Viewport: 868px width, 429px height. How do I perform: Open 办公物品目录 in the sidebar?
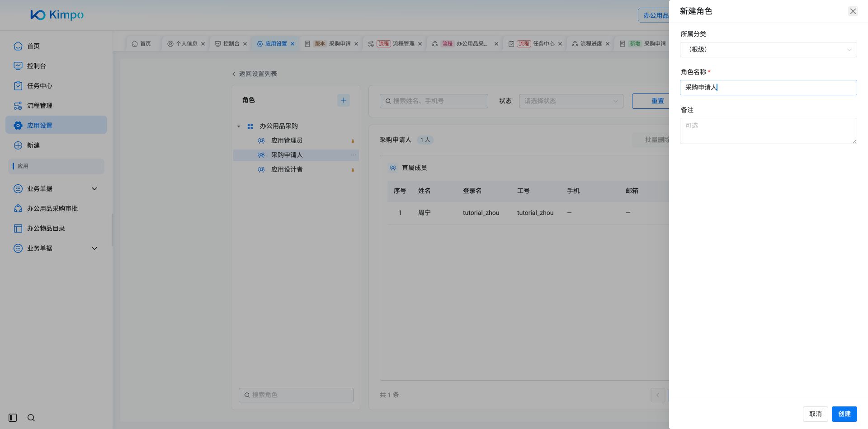56,228
